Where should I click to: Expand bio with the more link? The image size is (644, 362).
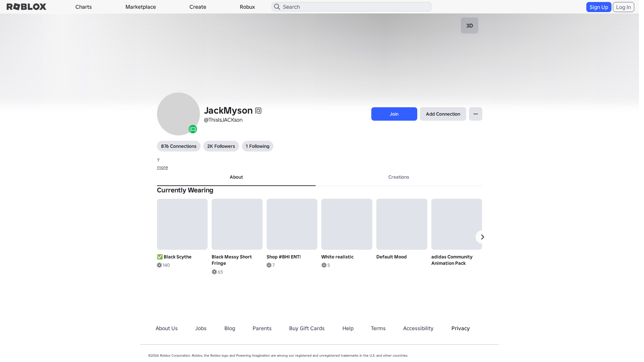click(162, 167)
